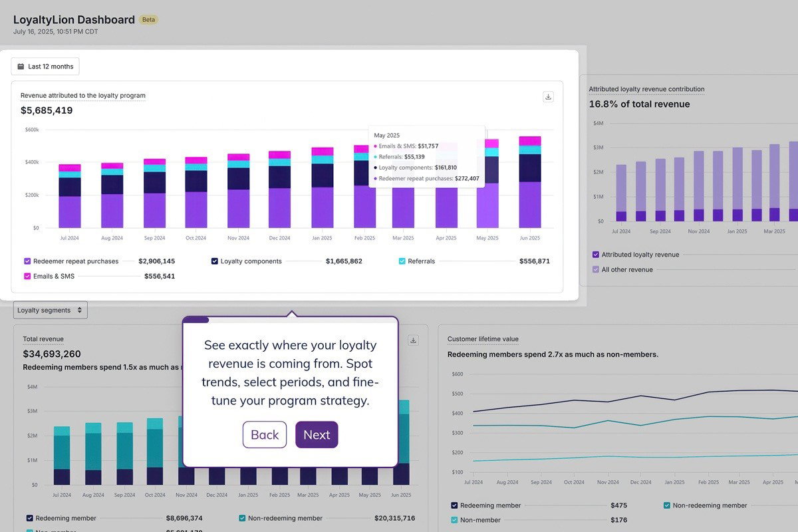Viewport: 798px width, 532px height.
Task: Toggle Non-redeeming member checkbox under Total revenue
Action: click(x=242, y=518)
